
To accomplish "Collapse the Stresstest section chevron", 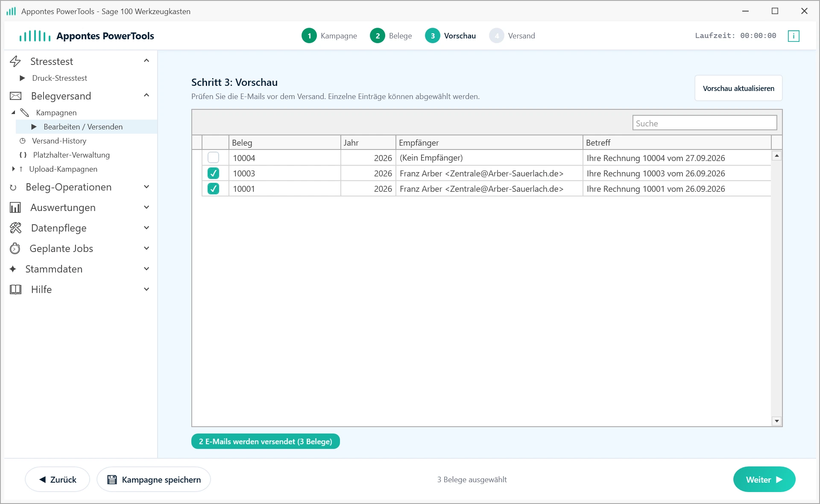I will pyautogui.click(x=146, y=61).
